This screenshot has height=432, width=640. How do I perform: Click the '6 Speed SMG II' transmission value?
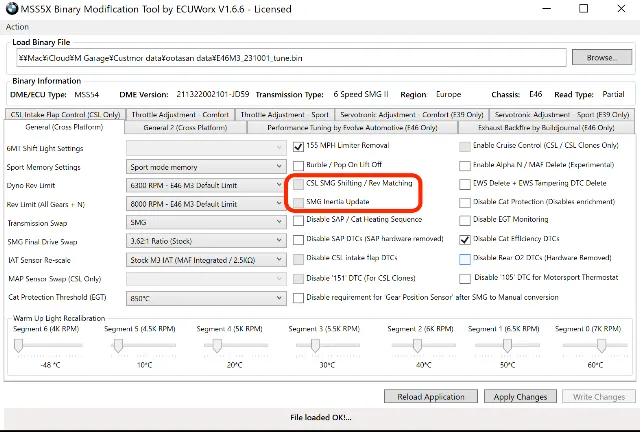(x=361, y=94)
